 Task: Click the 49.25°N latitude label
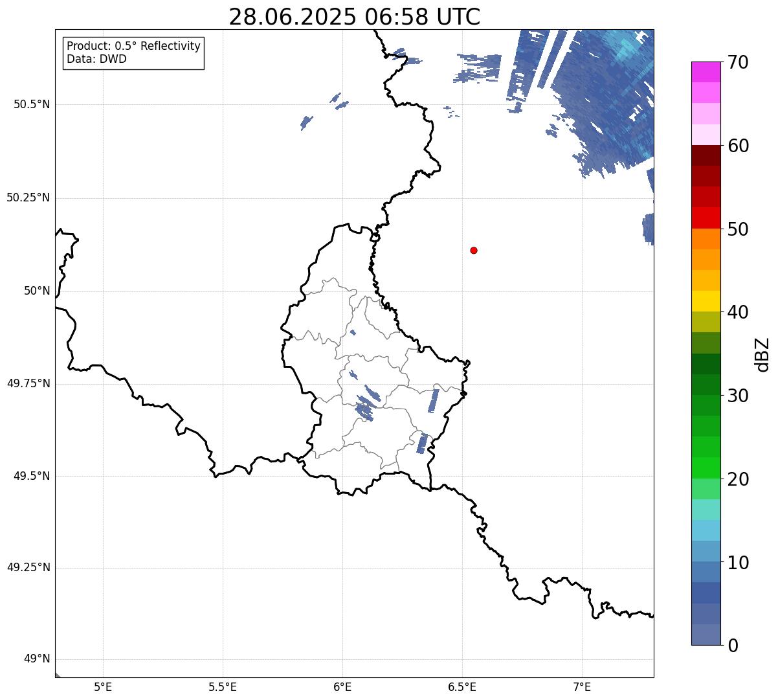pyautogui.click(x=28, y=568)
